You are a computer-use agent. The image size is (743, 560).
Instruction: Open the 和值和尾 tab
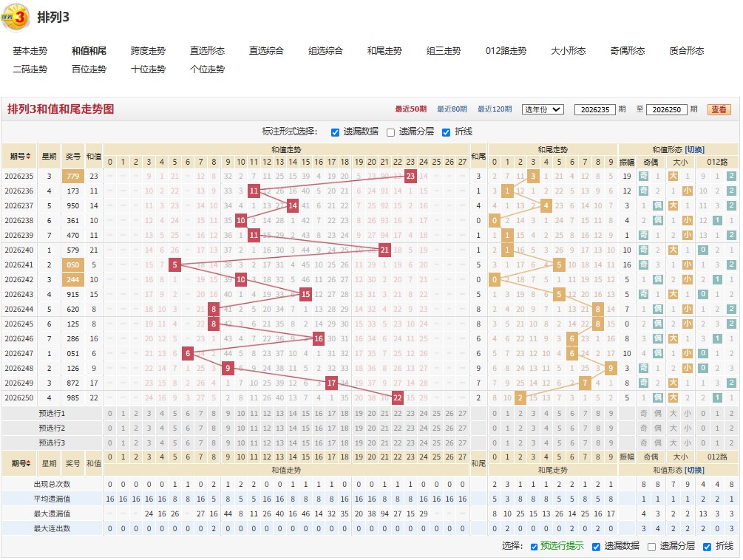pos(89,51)
